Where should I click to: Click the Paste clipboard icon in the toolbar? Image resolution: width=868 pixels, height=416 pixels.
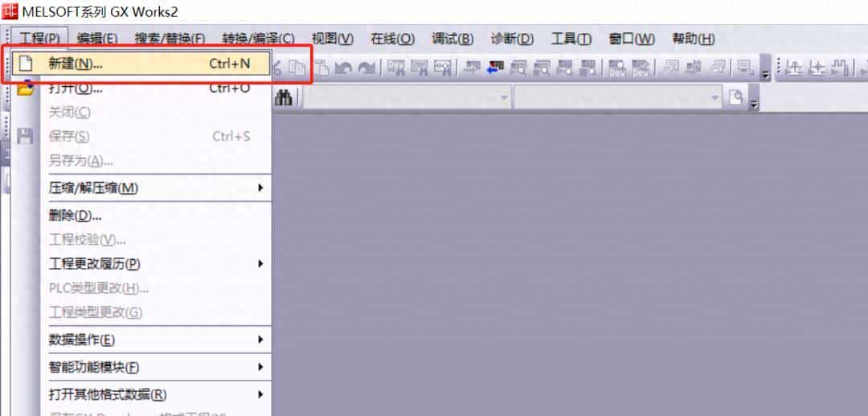[321, 68]
